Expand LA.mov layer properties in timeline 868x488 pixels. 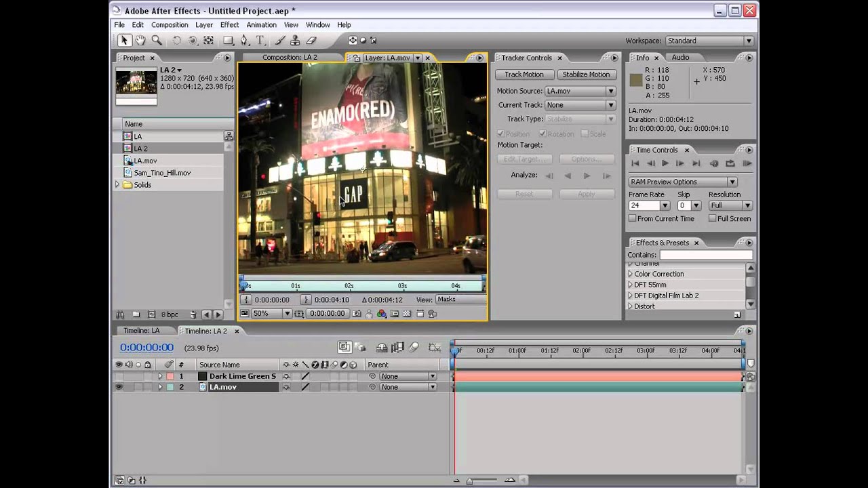click(160, 387)
